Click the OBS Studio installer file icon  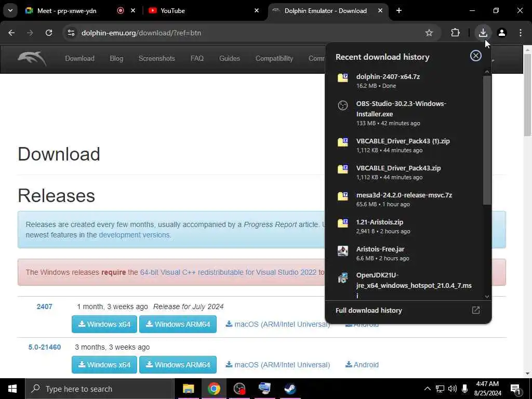pos(343,105)
